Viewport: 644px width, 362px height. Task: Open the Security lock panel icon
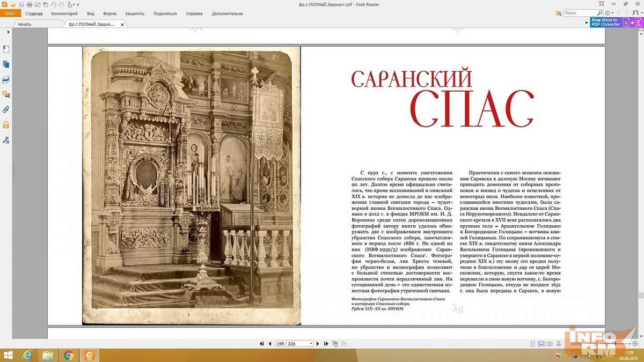click(x=6, y=124)
